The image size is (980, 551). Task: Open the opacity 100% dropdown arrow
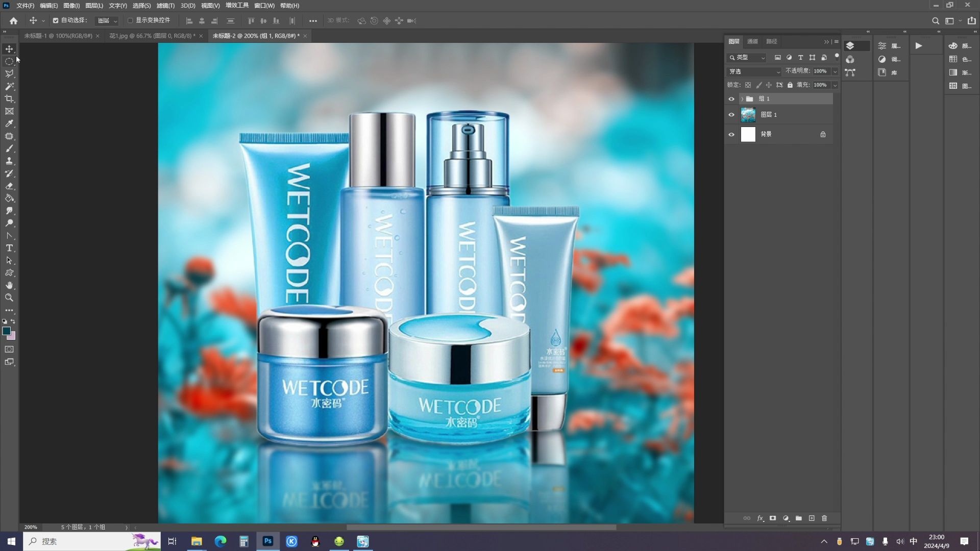tap(835, 71)
